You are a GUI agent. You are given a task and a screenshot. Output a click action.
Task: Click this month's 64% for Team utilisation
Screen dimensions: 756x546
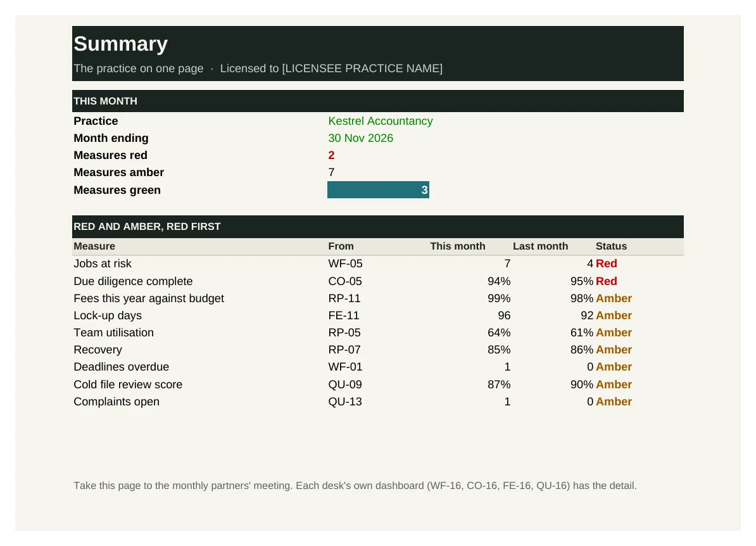click(499, 333)
